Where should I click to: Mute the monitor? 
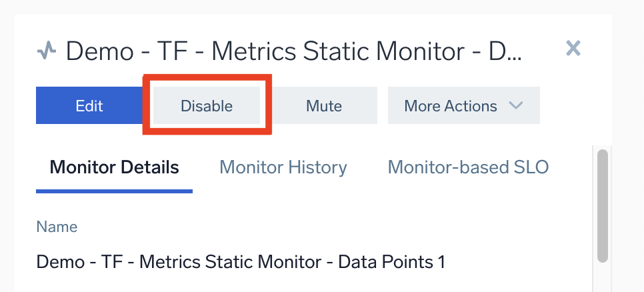[x=324, y=105]
